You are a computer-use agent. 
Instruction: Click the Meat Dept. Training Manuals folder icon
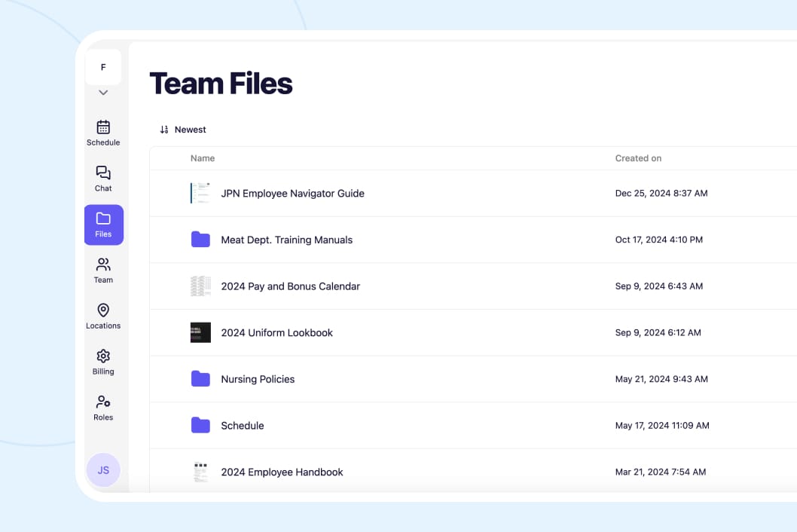[200, 239]
